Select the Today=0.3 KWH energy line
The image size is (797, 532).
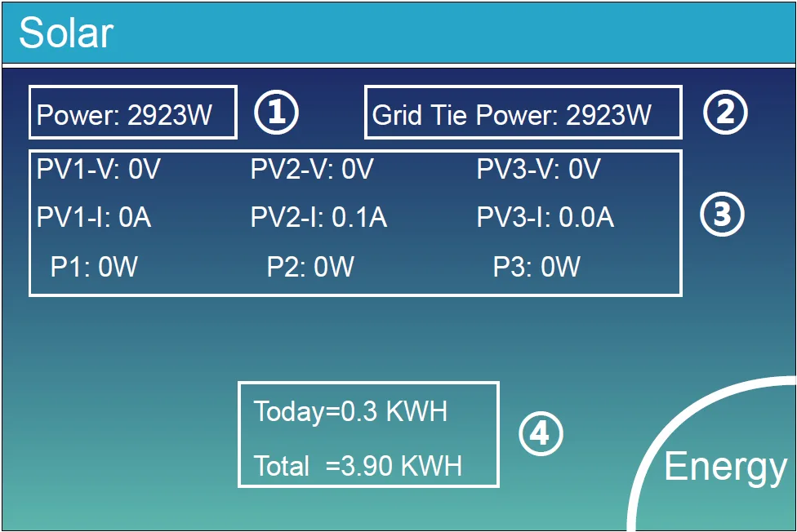pyautogui.click(x=350, y=411)
